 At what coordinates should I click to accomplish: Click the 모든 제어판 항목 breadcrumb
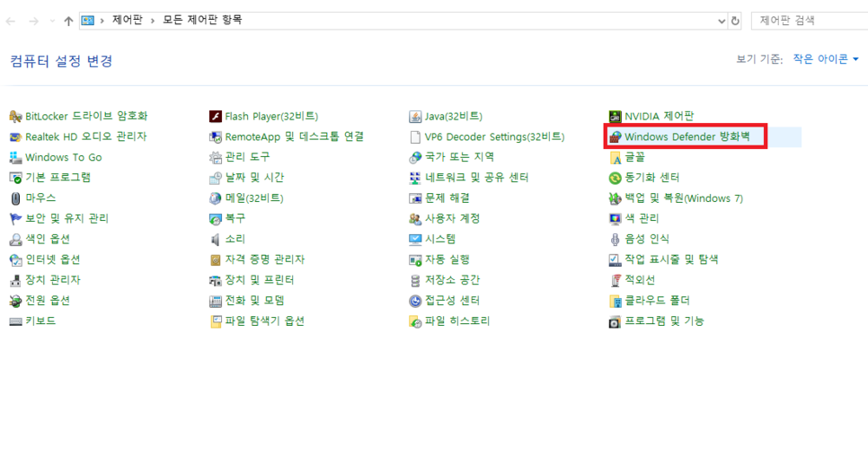tap(202, 20)
